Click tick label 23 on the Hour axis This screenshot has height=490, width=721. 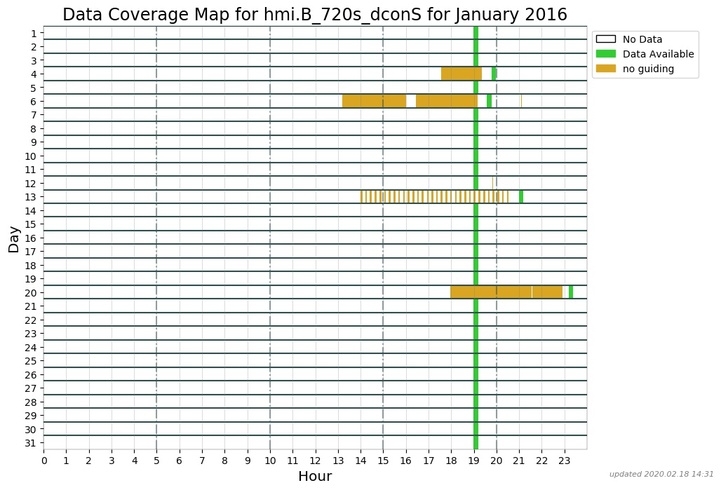(x=564, y=461)
